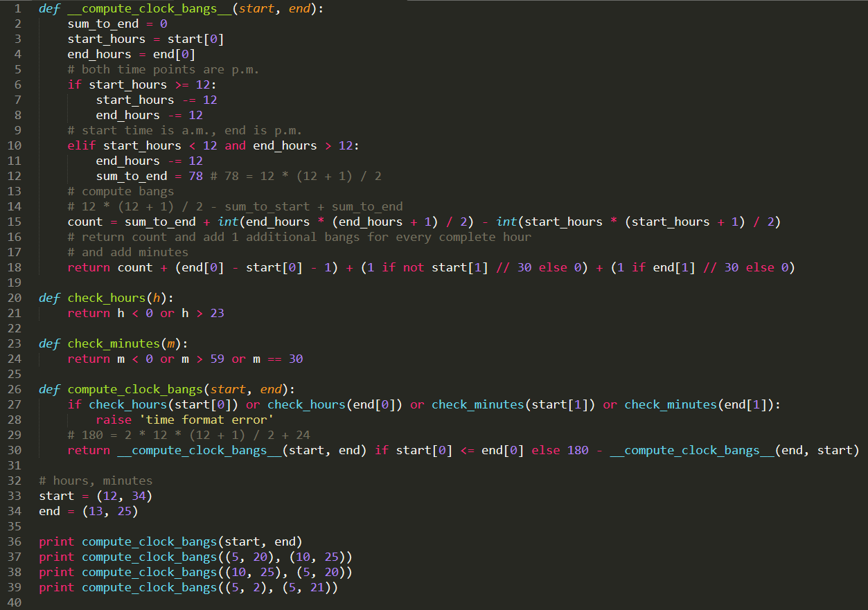Viewport: 868px width, 610px height.
Task: Click line number 1 in the gutter
Action: 18,8
